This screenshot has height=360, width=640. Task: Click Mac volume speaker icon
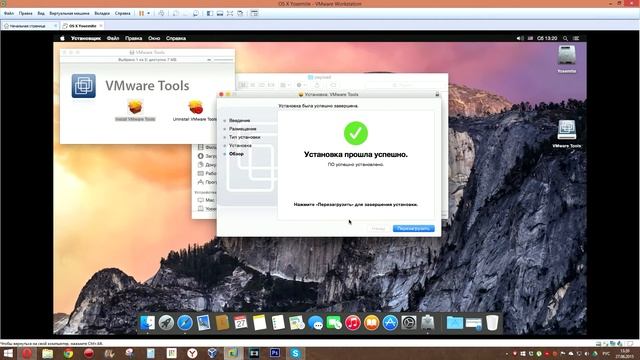[520, 38]
